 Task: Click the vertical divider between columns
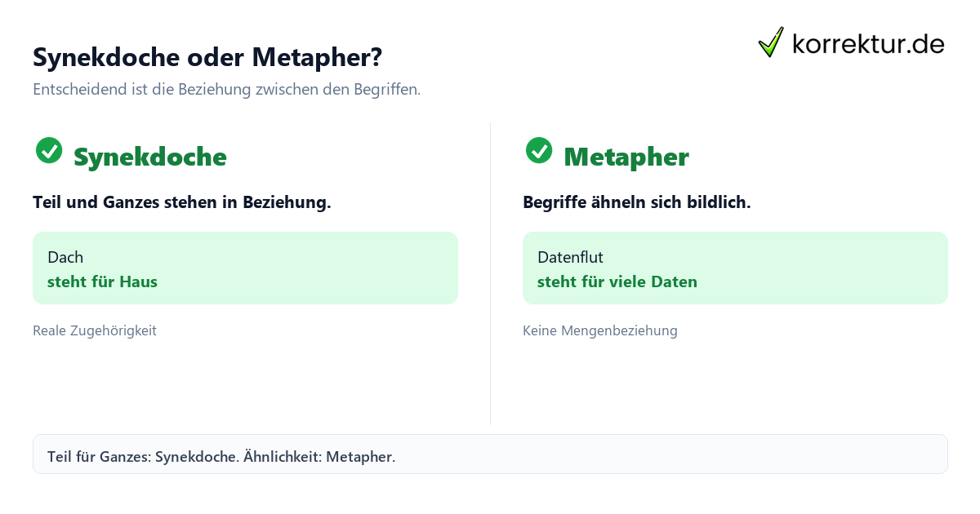(490, 273)
